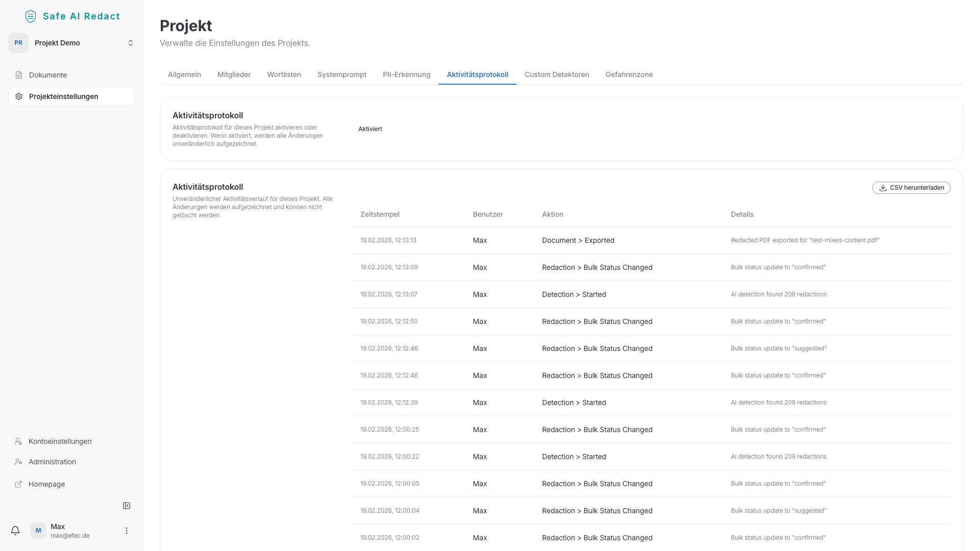
Task: Click the Zeitstempel column header
Action: (380, 214)
